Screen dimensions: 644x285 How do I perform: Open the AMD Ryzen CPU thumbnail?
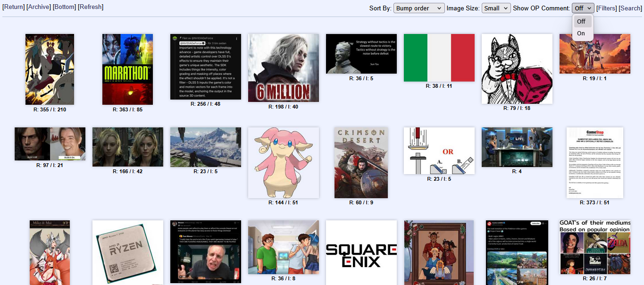point(128,252)
